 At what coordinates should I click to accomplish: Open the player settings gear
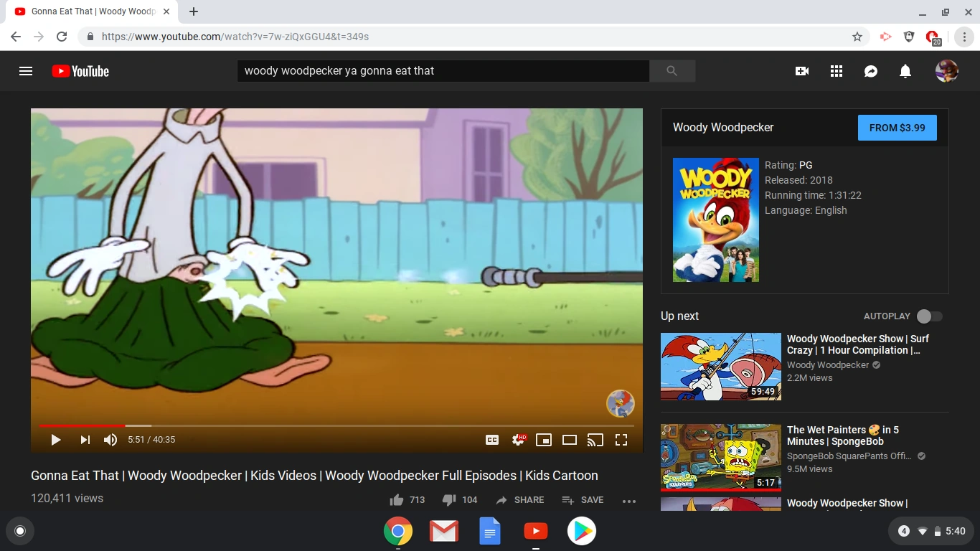point(518,439)
